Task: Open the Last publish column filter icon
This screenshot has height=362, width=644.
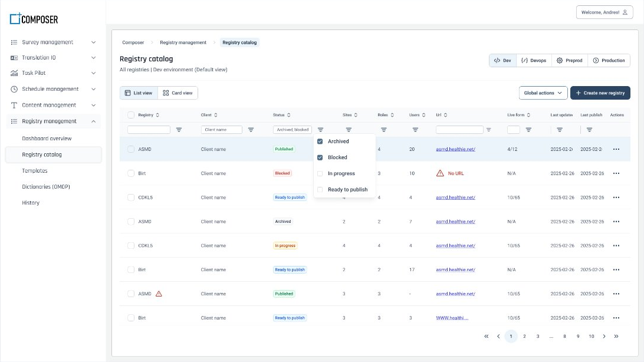Action: click(x=589, y=130)
